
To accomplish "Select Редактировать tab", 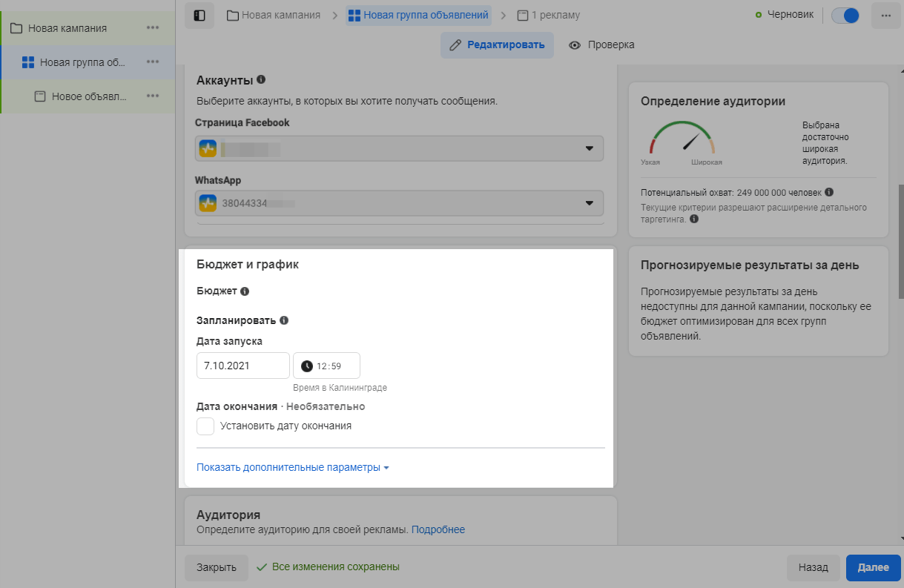I will click(x=497, y=45).
